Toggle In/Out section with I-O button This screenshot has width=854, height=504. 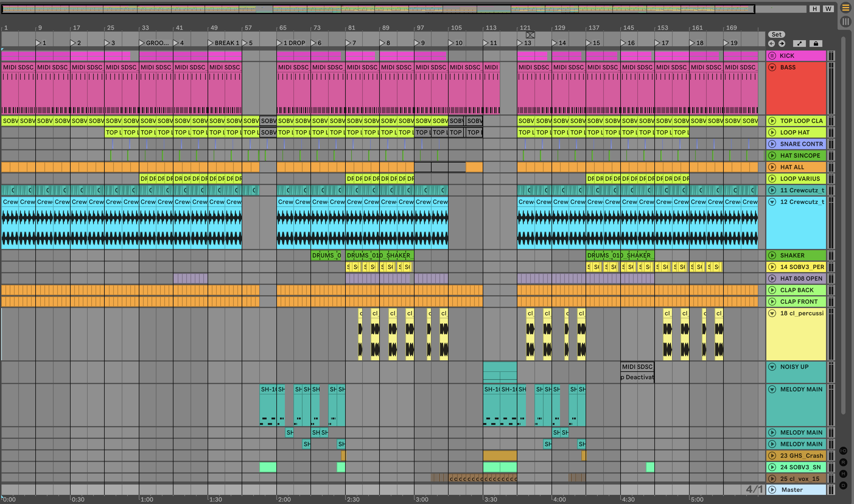point(843,451)
